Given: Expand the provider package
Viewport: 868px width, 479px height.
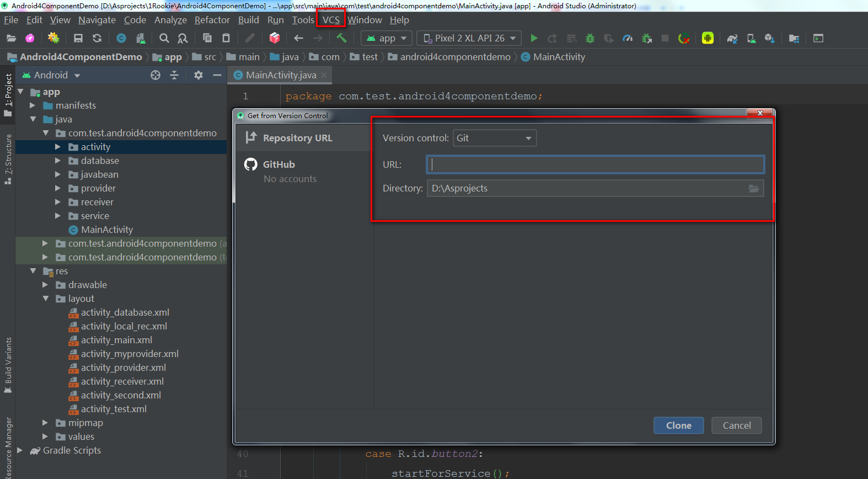Looking at the screenshot, I should [58, 188].
